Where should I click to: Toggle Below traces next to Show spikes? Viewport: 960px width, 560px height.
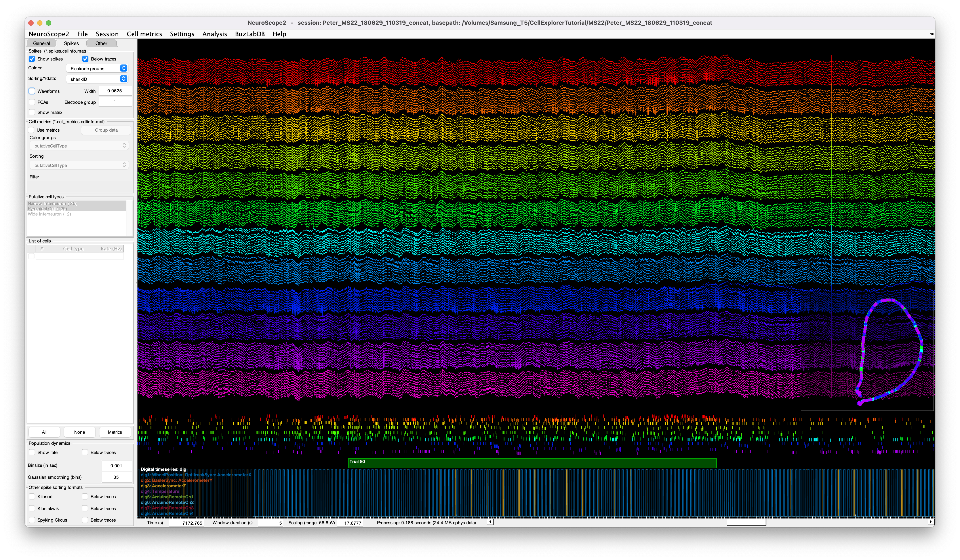click(85, 59)
